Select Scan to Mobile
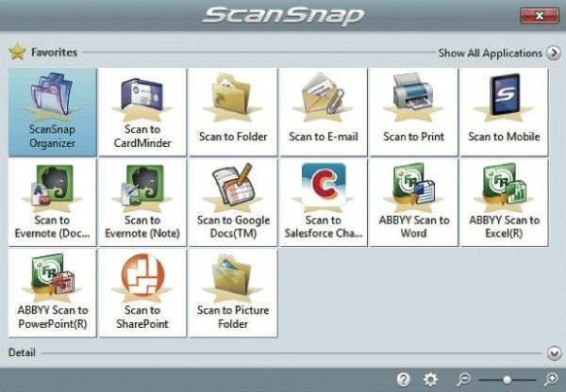The height and width of the screenshot is (392, 566). (505, 112)
